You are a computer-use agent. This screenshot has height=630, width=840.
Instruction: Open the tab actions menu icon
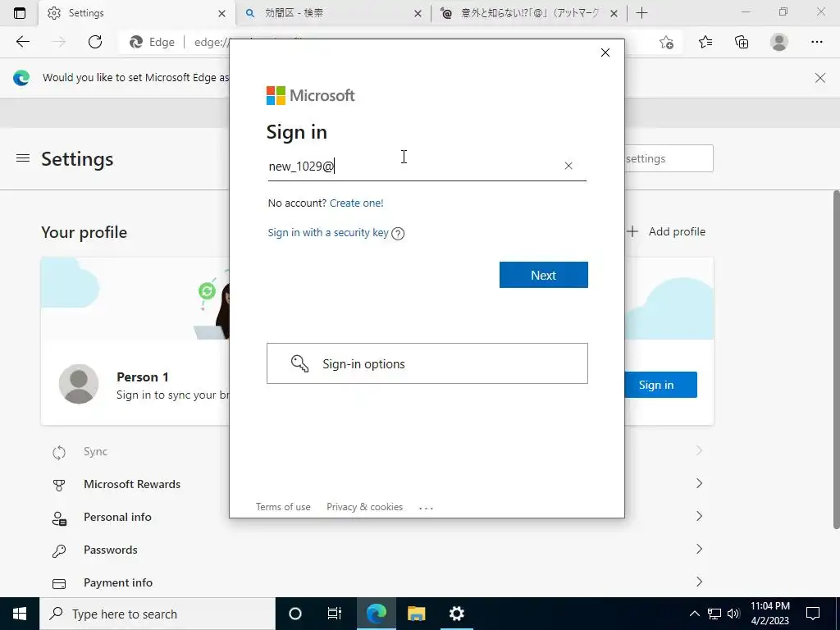pos(20,13)
